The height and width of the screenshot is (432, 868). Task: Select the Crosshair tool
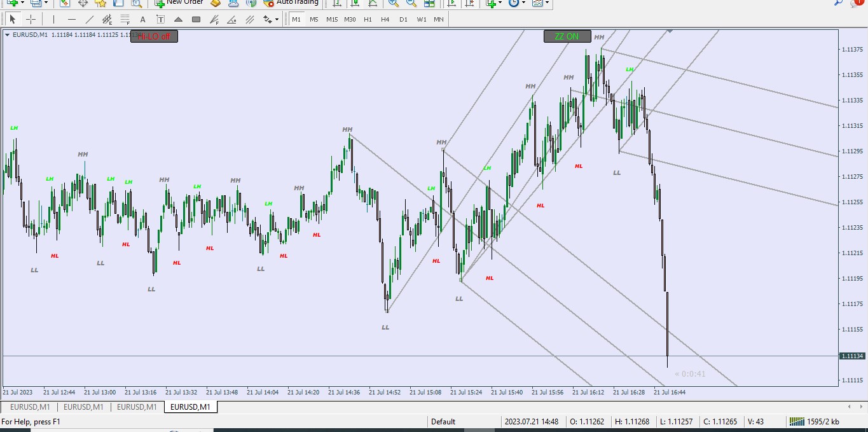(31, 19)
